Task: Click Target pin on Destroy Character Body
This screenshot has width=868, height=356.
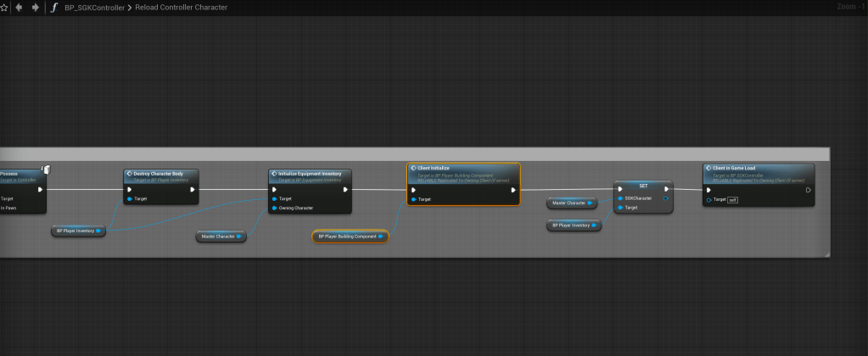Action: click(x=130, y=198)
